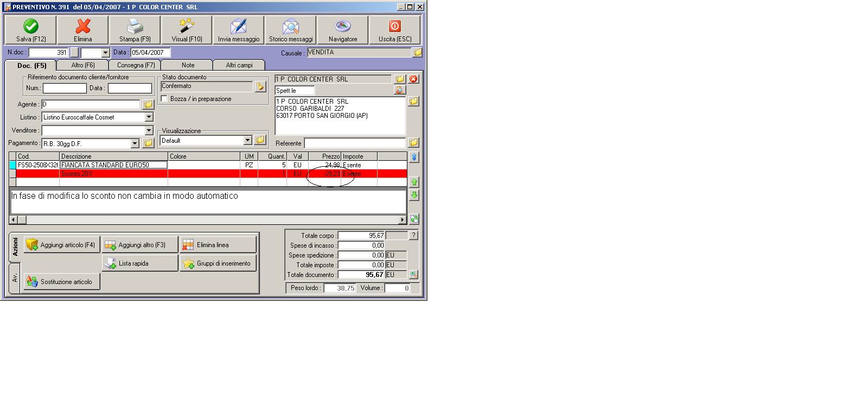Image resolution: width=868 pixels, height=403 pixels.
Task: Open the Altri campi tab
Action: 239,65
